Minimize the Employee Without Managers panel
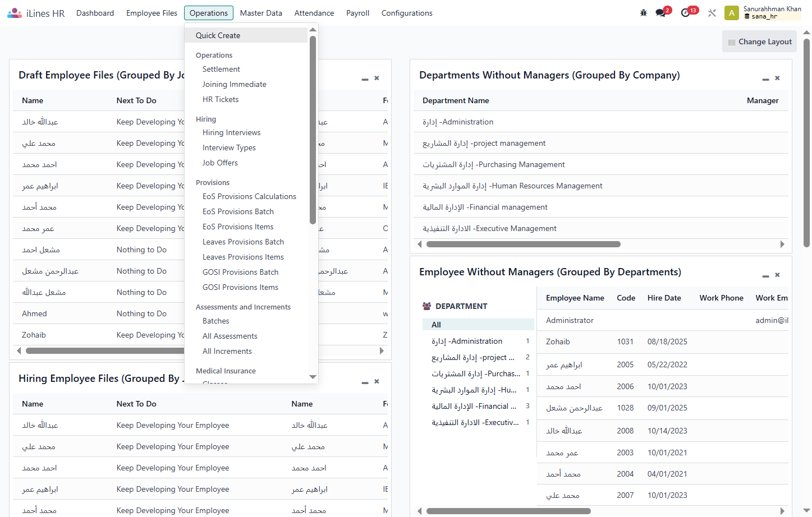Viewport: 812px width, 517px height. click(765, 276)
